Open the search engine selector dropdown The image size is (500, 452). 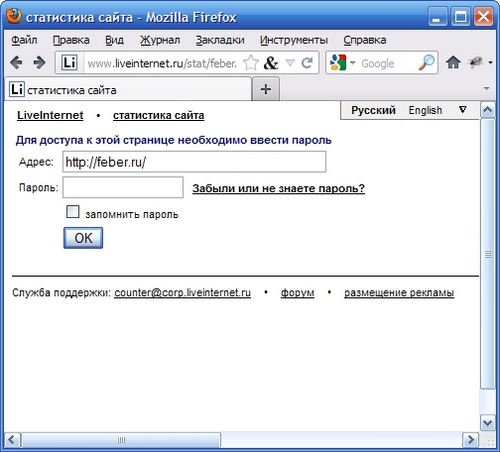coord(353,63)
